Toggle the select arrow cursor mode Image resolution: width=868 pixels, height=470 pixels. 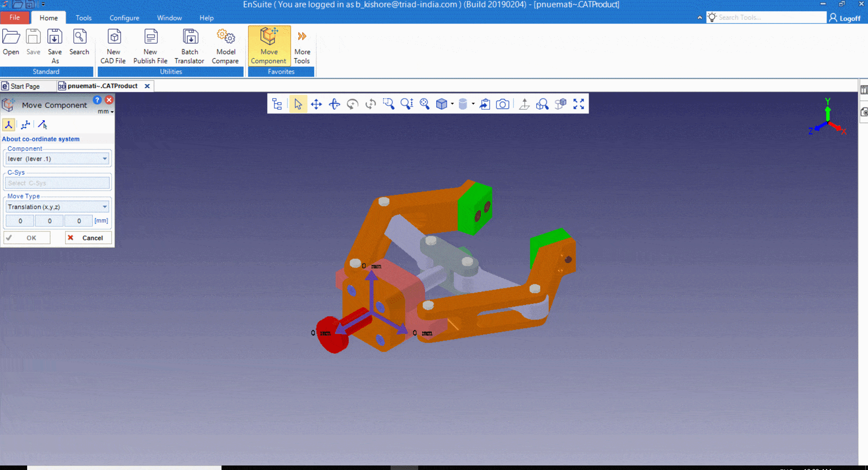tap(298, 104)
